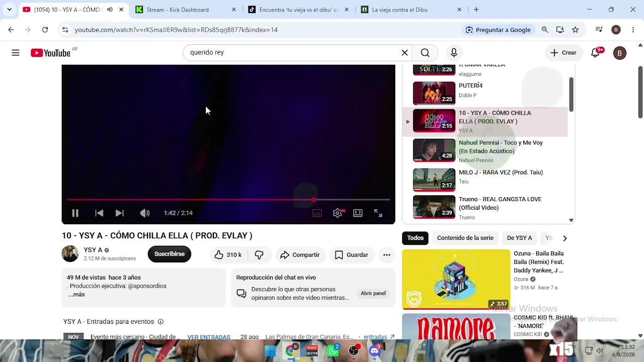Go to previous video in player
Screen dimensions: 644x362
click(x=99, y=213)
